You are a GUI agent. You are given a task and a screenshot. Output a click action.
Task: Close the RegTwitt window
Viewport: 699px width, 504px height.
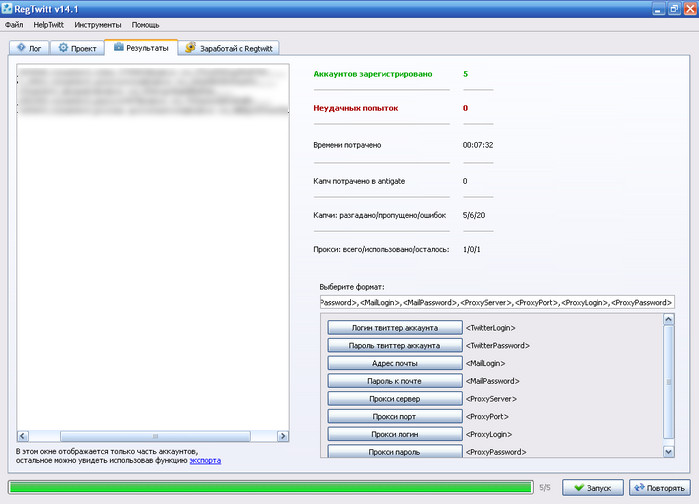tap(690, 9)
